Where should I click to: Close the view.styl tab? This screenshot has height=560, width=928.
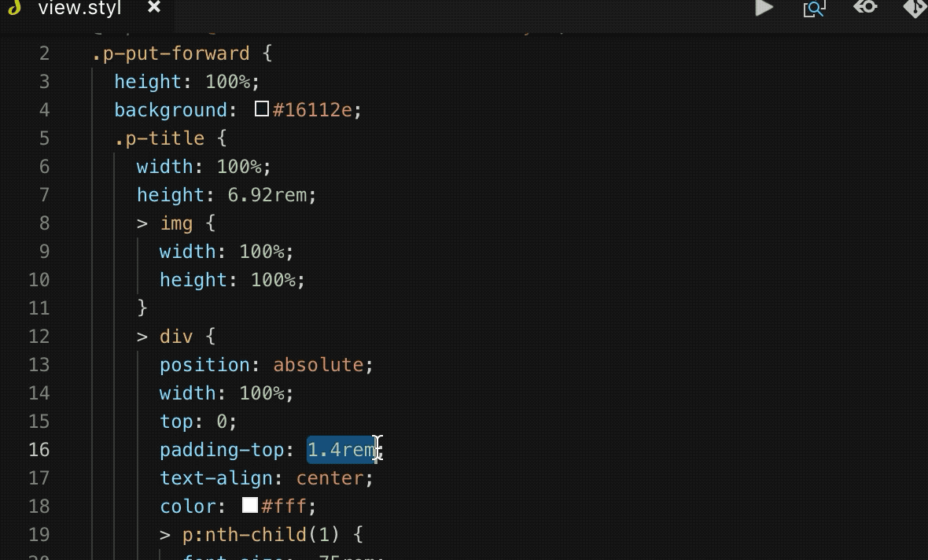point(154,7)
